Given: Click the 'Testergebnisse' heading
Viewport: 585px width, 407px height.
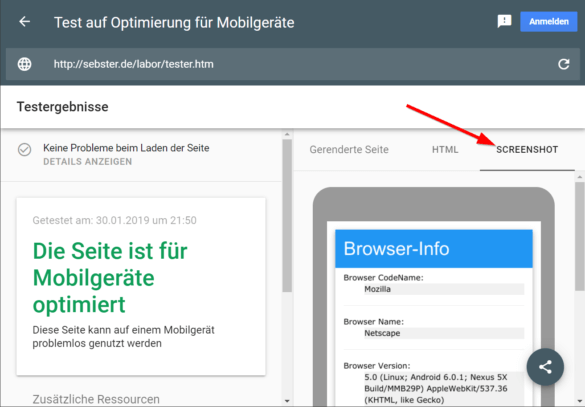Looking at the screenshot, I should click(x=63, y=107).
